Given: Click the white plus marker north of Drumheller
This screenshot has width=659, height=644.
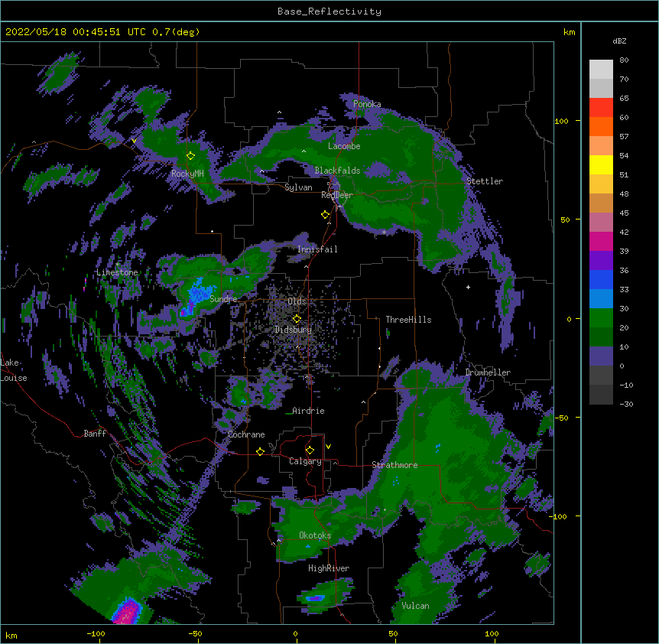Looking at the screenshot, I should pyautogui.click(x=468, y=287).
